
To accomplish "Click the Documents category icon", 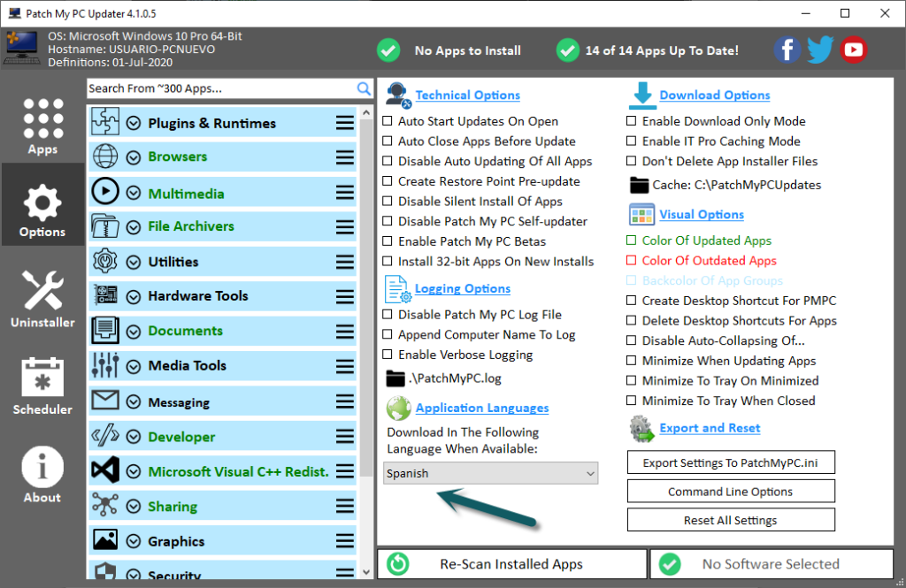I will coord(105,331).
